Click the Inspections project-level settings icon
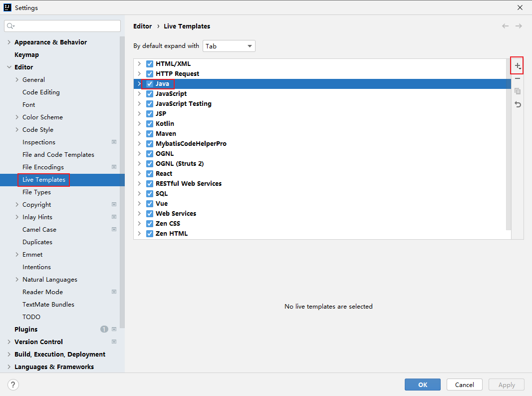Image resolution: width=532 pixels, height=396 pixels. tap(114, 142)
